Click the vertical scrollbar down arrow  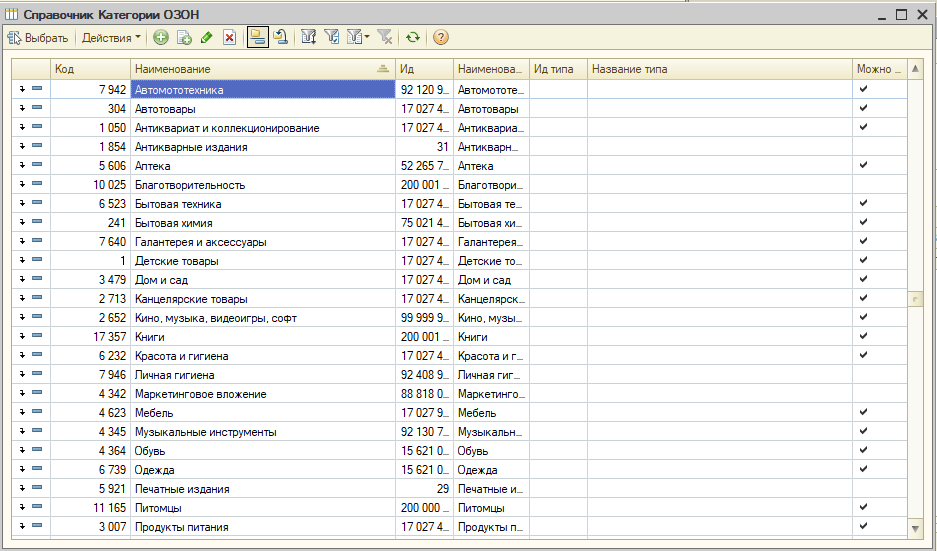[x=915, y=528]
